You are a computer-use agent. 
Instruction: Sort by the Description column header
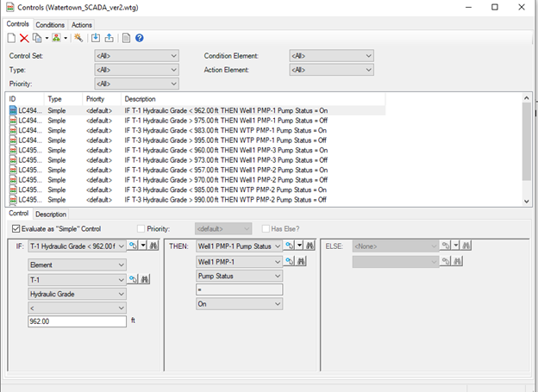(253, 99)
